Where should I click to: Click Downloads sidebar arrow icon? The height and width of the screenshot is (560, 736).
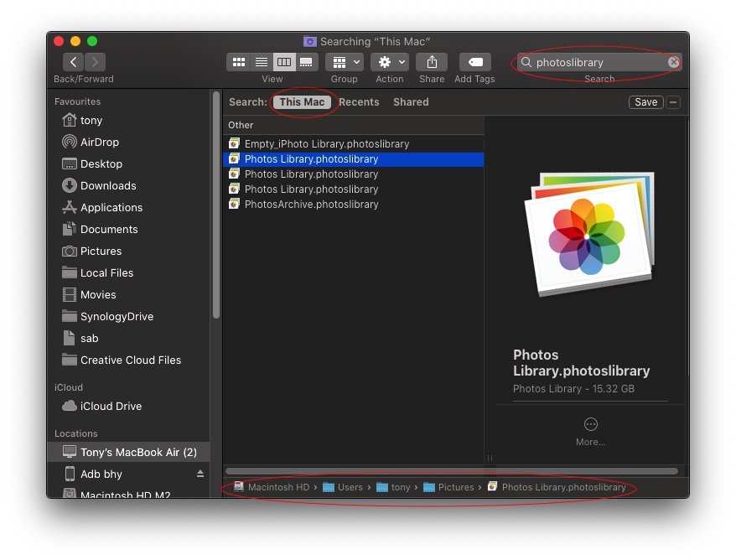click(x=70, y=185)
